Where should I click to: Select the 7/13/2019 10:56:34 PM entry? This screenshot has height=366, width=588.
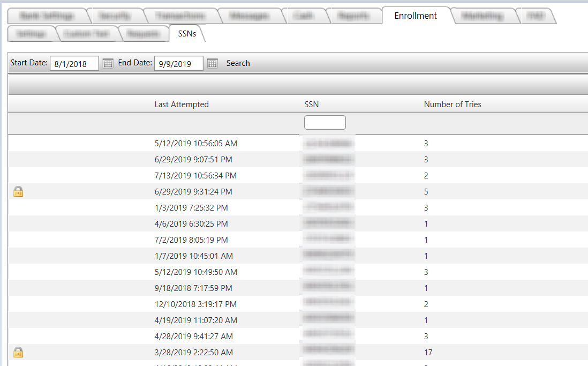[x=195, y=176]
